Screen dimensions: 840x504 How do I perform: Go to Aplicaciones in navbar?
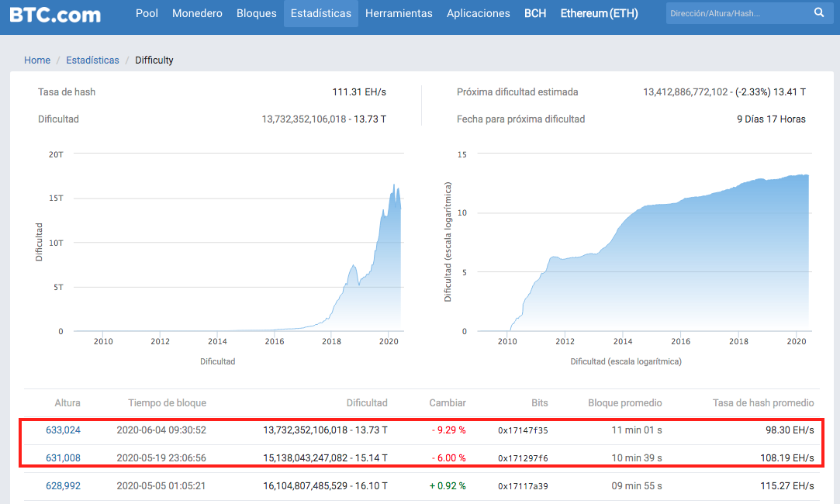click(479, 13)
